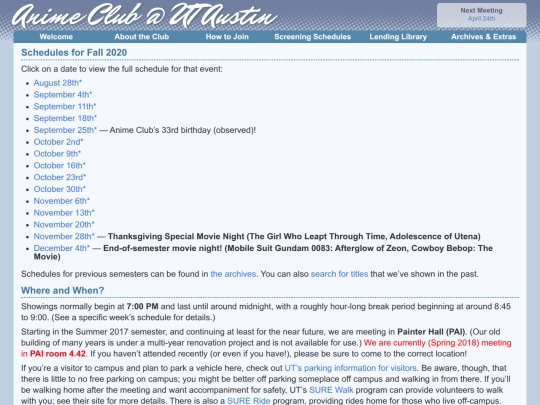This screenshot has width=540, height=405.
Task: Click 'Anime Club's 33rd birthday (observed)!' text
Action: (x=183, y=130)
